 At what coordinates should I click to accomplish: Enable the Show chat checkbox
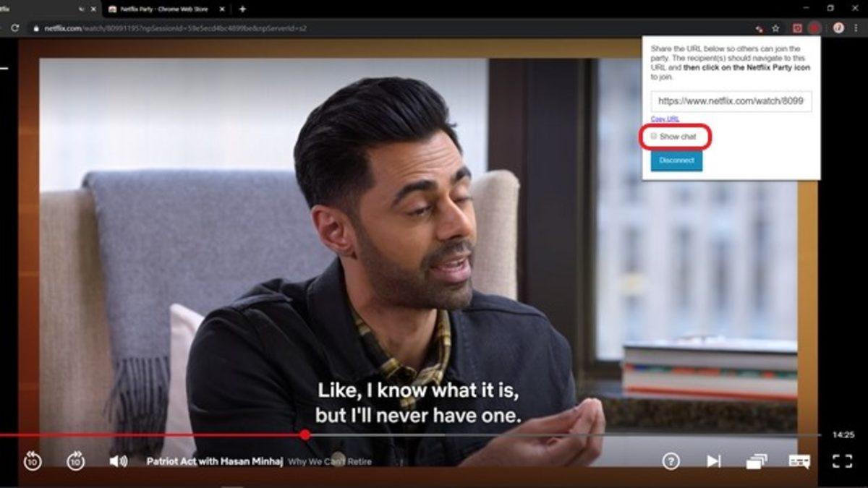654,136
